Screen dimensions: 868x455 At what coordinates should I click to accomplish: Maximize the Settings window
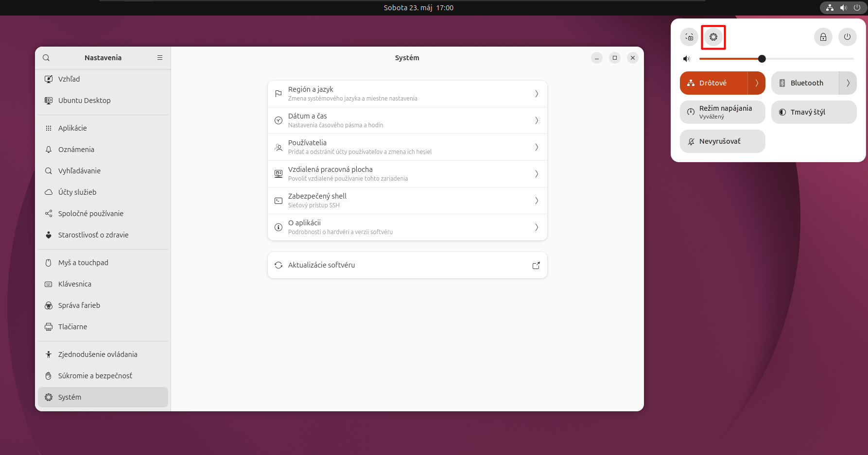point(615,58)
